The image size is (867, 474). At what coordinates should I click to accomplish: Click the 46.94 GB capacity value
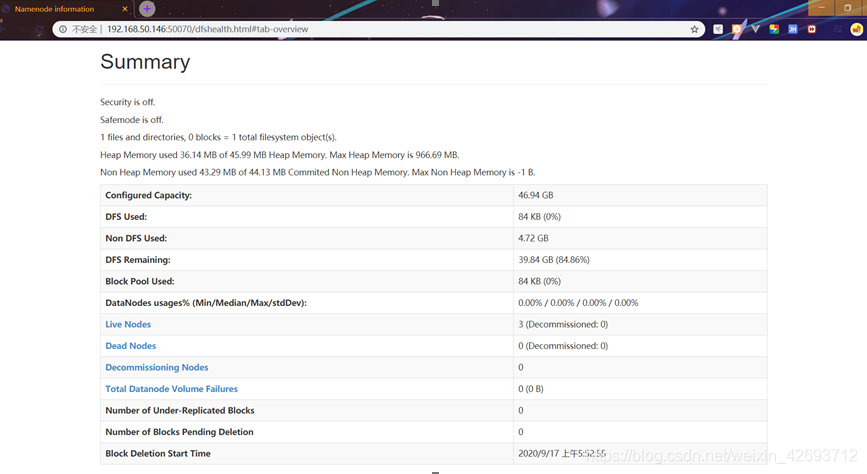coord(536,195)
